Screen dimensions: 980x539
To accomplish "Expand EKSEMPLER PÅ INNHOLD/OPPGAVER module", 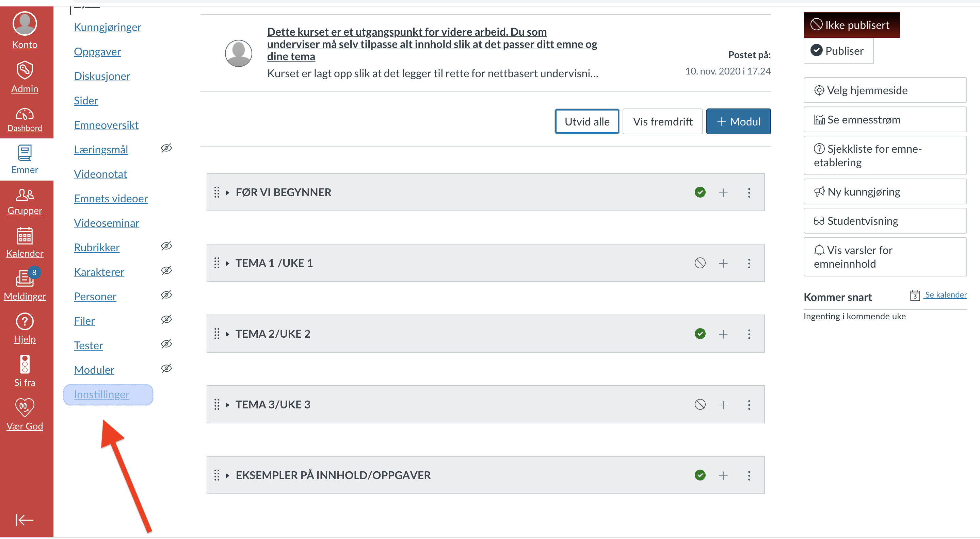I will point(227,475).
